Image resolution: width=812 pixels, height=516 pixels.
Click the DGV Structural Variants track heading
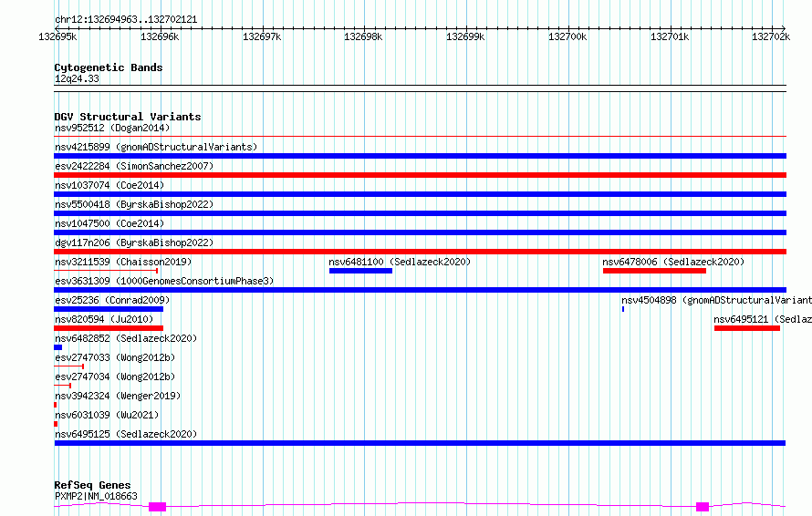(x=128, y=117)
